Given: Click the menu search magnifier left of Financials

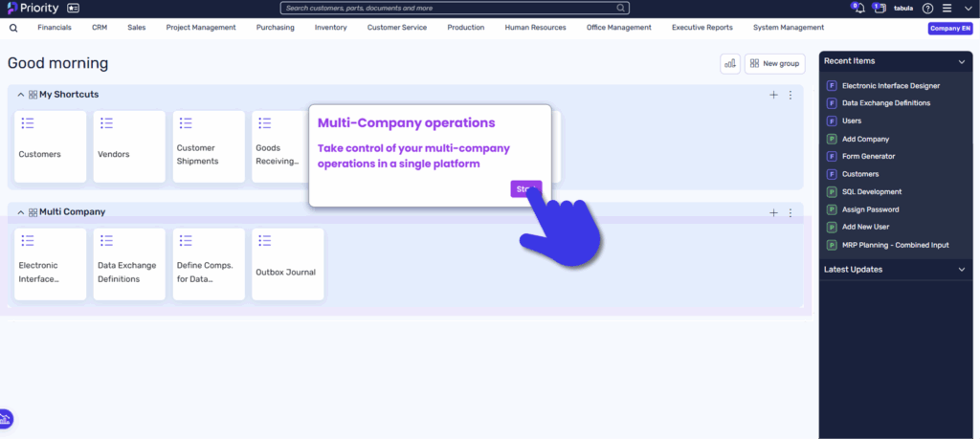Looking at the screenshot, I should click(13, 28).
